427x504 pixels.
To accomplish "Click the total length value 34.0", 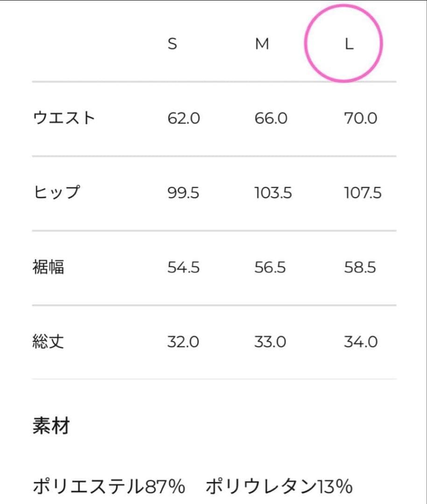I will pos(361,343).
